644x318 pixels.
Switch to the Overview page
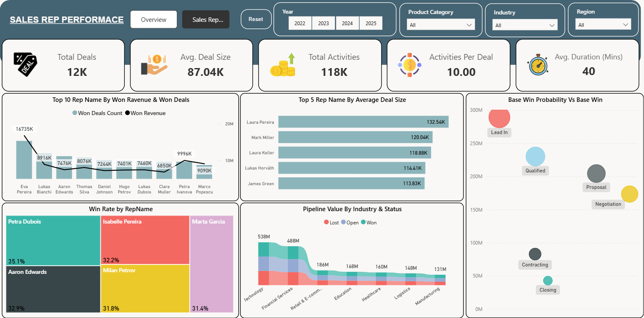pyautogui.click(x=154, y=19)
